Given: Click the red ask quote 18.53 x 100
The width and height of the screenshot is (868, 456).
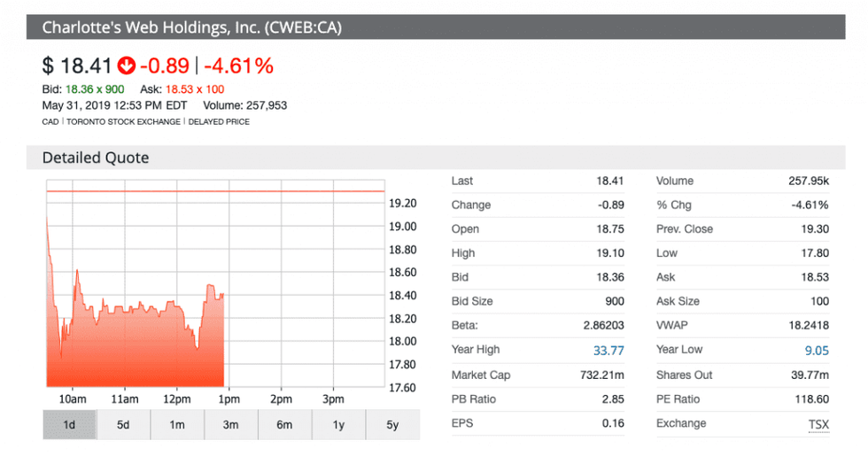Looking at the screenshot, I should click(x=193, y=90).
